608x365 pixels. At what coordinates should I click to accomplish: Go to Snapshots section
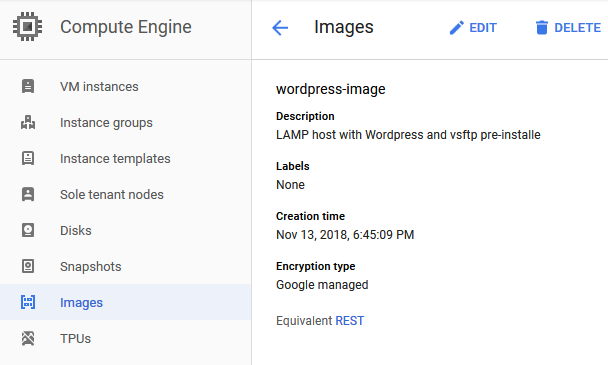point(126,266)
